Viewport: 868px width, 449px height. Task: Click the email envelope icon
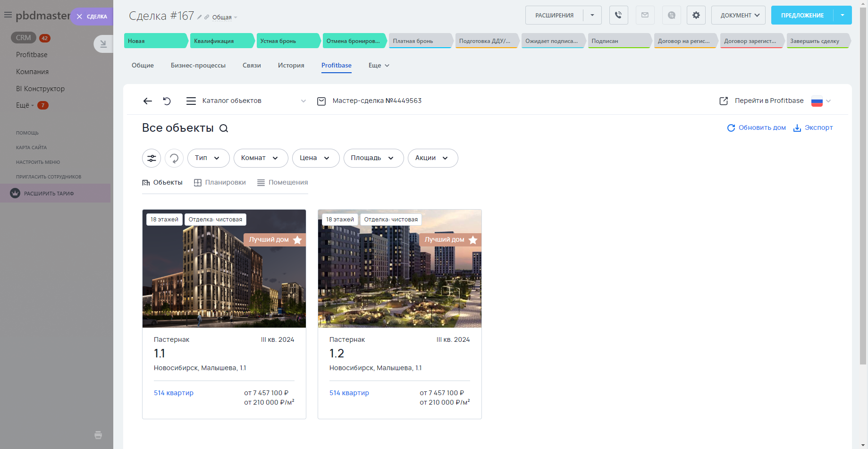[645, 15]
